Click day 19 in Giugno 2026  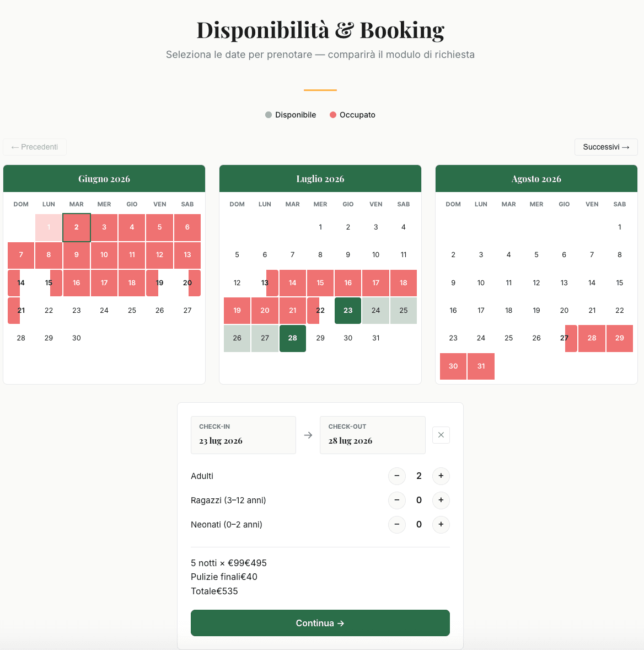click(x=159, y=283)
